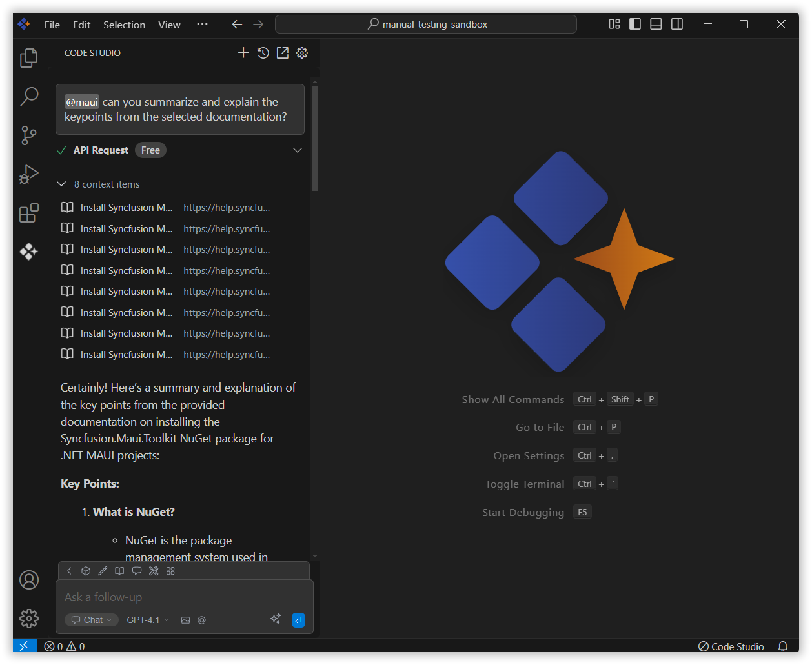Open Code Studio panel settings gear
The height and width of the screenshot is (665, 812).
[302, 53]
